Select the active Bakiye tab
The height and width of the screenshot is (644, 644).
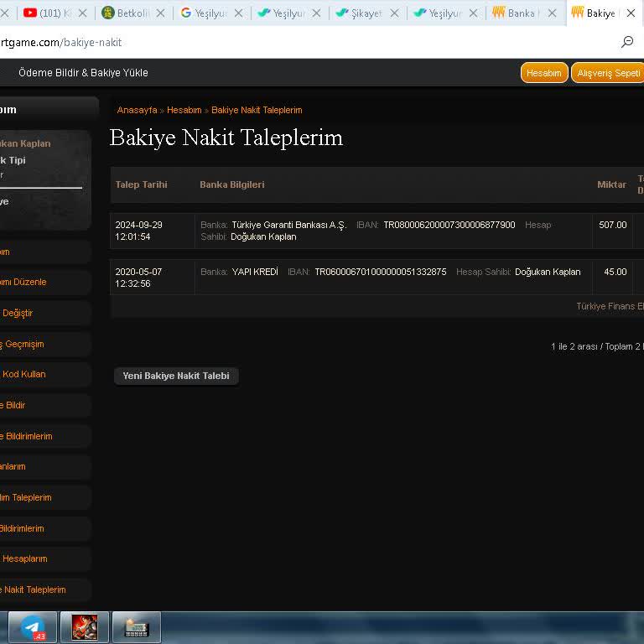coord(605,13)
